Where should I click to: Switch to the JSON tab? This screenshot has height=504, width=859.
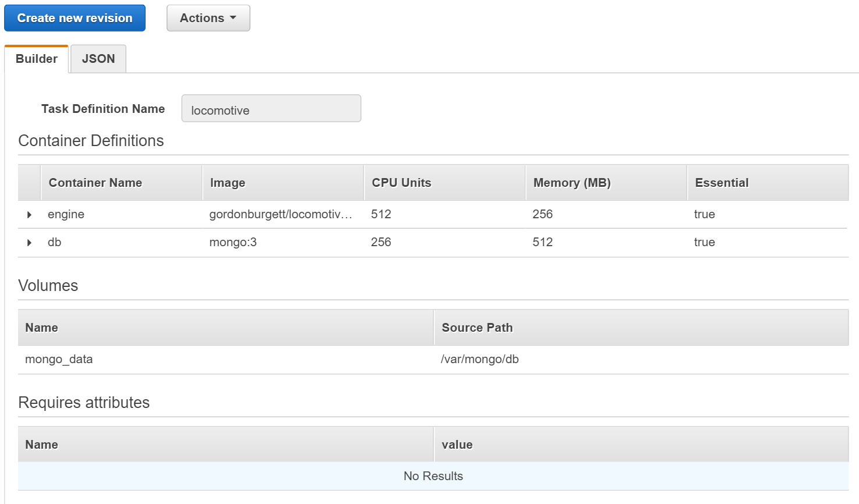pos(98,58)
